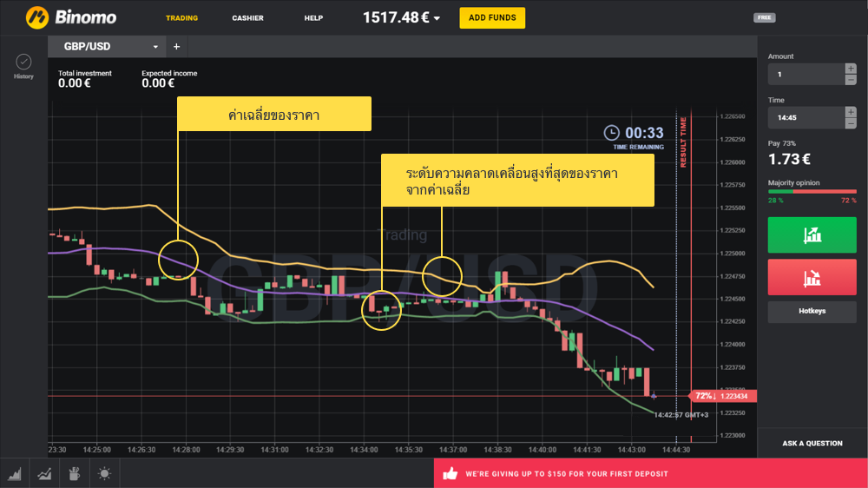The height and width of the screenshot is (488, 868).
Task: Open the History panel
Action: (x=23, y=66)
